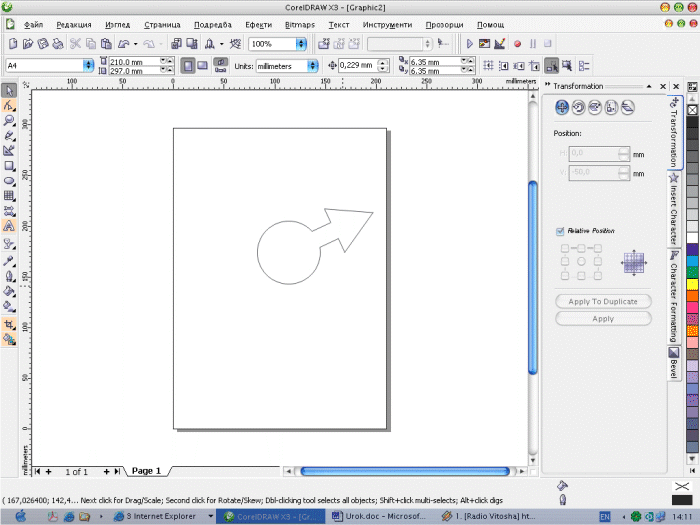Screen dimensions: 700x525
Task: Open the Редакция menu
Action: point(74,25)
